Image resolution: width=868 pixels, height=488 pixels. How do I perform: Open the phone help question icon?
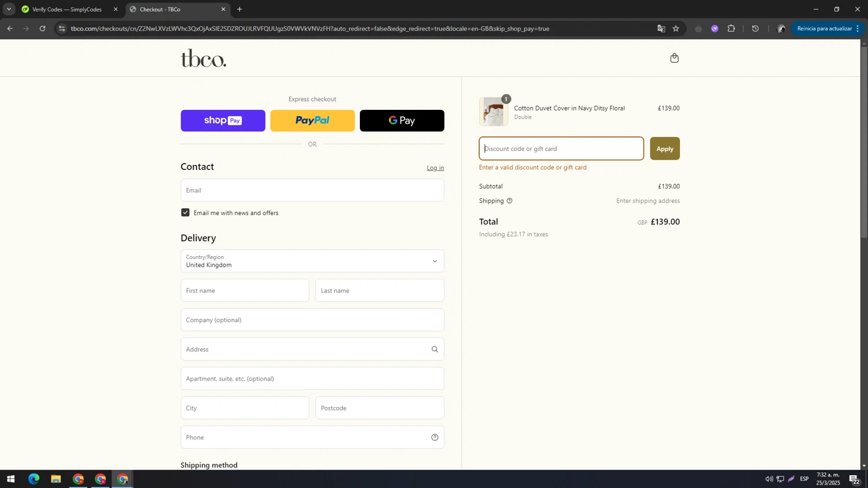coord(435,437)
